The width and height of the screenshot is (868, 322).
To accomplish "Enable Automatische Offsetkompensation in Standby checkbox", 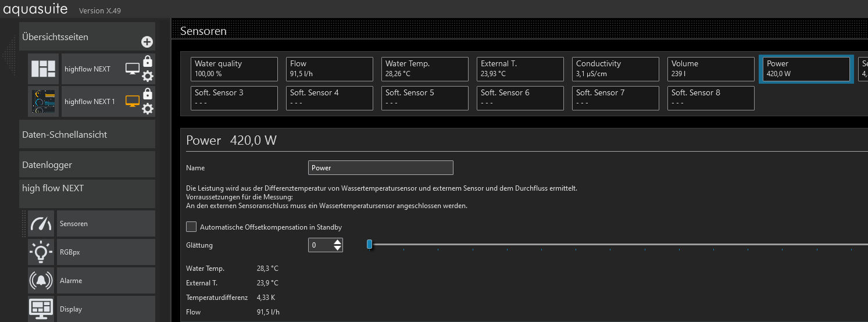I will click(x=191, y=227).
